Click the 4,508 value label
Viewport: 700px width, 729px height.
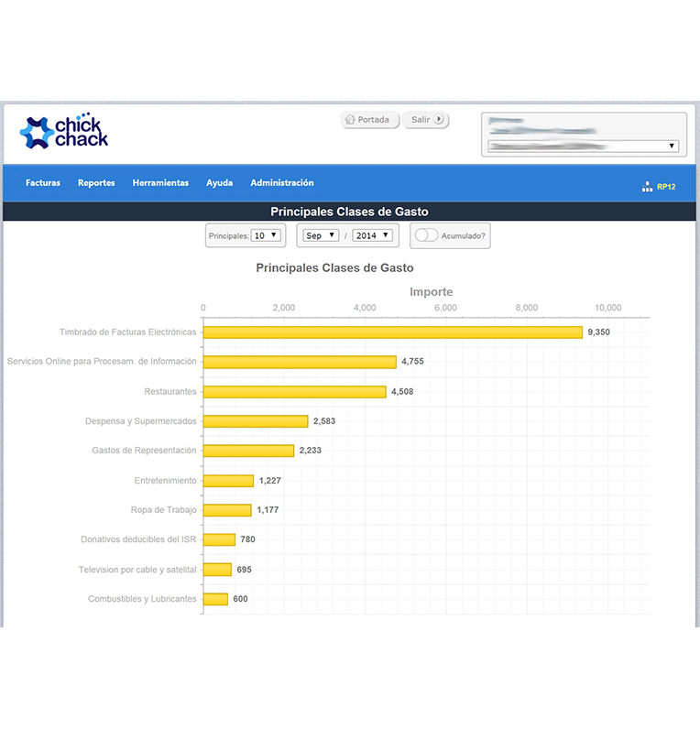coord(402,391)
